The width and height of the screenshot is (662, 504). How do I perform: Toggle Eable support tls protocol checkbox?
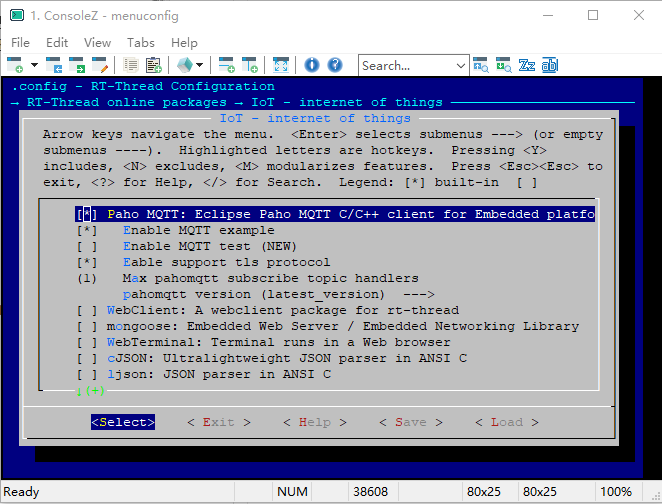[87, 263]
